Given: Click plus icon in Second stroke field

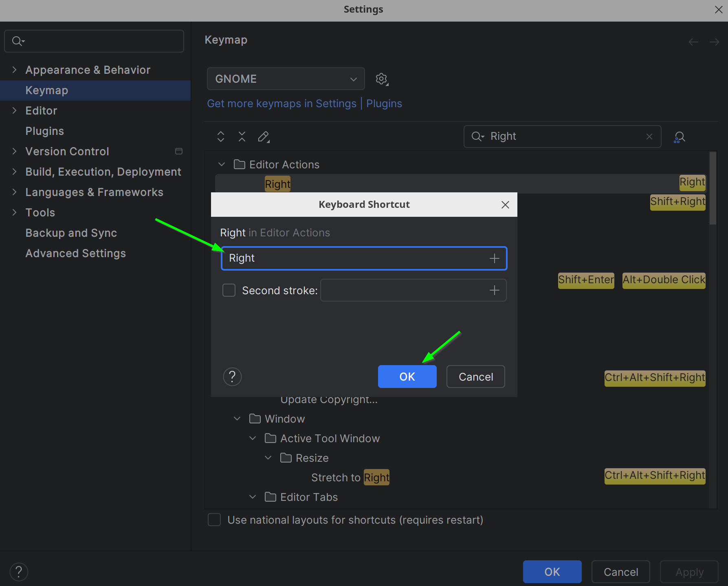Looking at the screenshot, I should point(494,290).
